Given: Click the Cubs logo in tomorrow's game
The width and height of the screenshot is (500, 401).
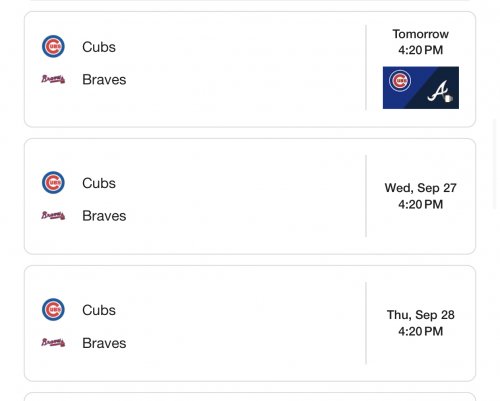Looking at the screenshot, I should [x=53, y=46].
